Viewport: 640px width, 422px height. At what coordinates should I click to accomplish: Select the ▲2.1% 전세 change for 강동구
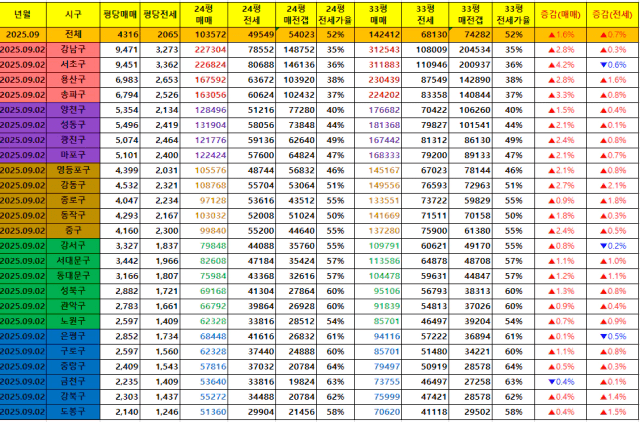pos(613,186)
